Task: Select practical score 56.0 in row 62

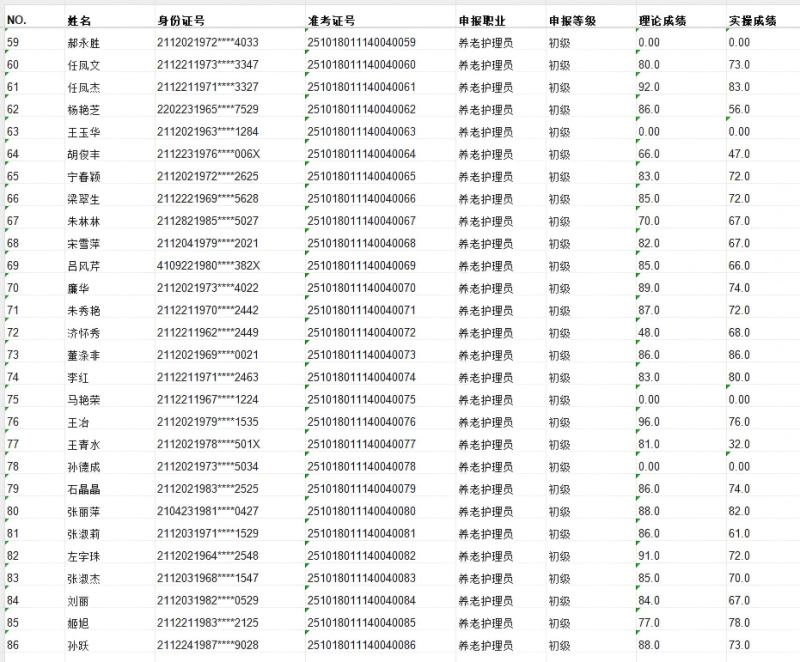Action: click(739, 109)
